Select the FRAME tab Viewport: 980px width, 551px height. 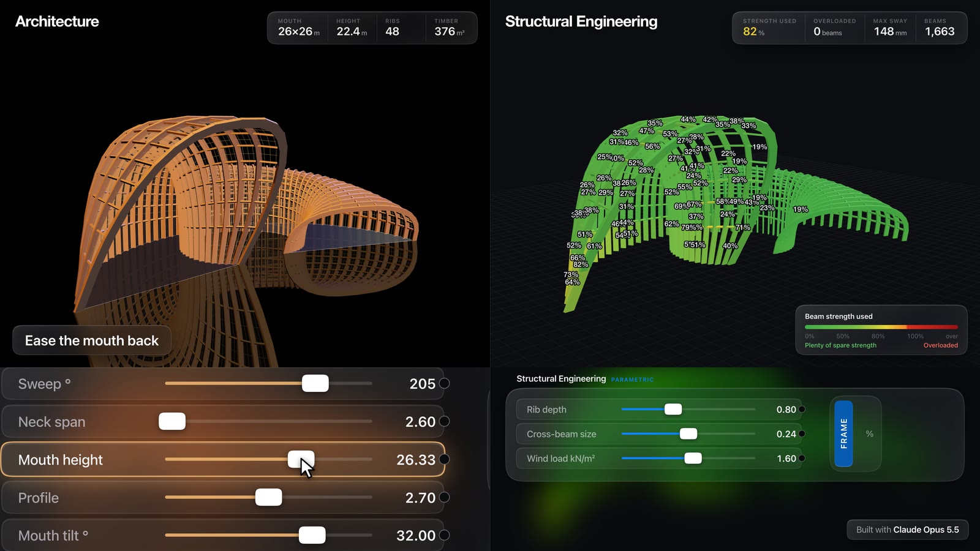[x=843, y=433]
